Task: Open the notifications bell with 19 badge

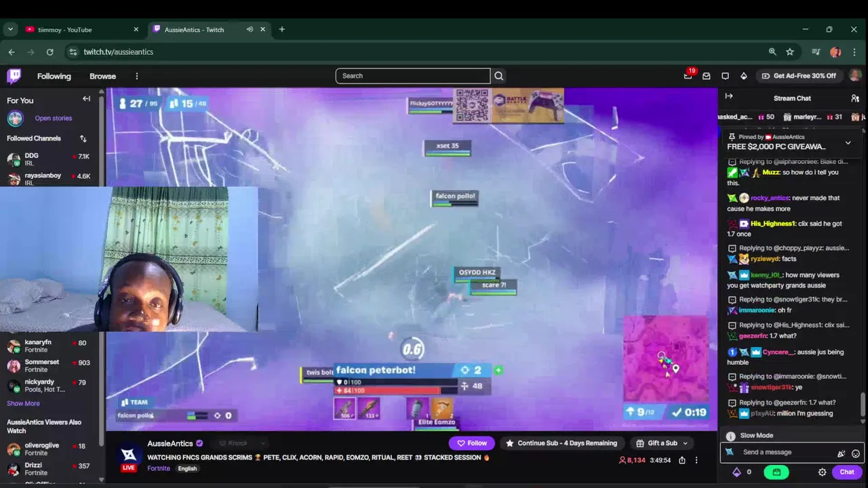Action: pyautogui.click(x=688, y=75)
